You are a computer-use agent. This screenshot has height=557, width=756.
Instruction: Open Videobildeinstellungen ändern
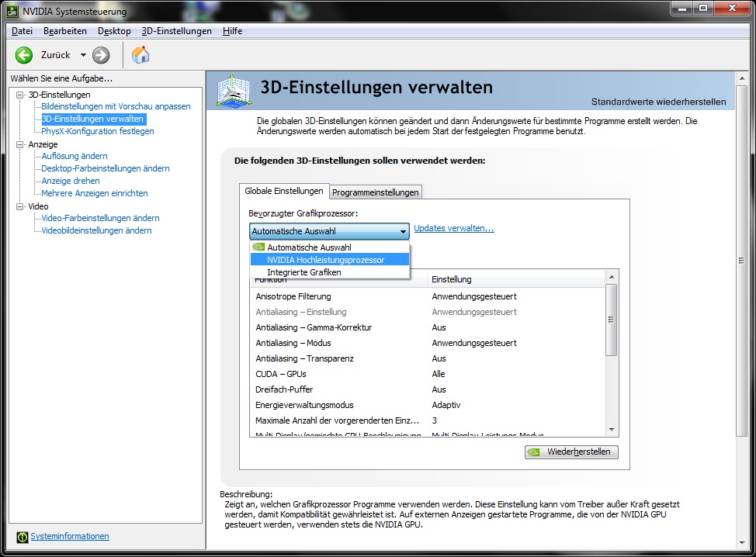(96, 231)
